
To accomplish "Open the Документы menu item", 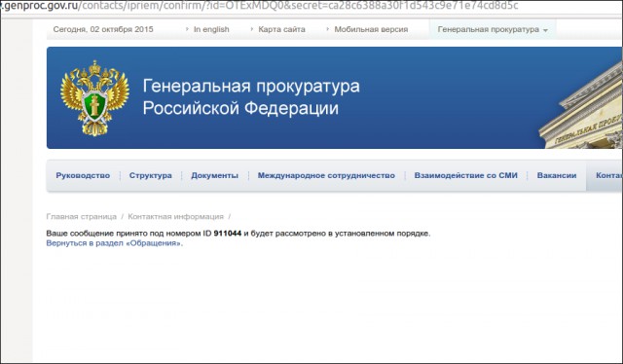I will point(214,175).
